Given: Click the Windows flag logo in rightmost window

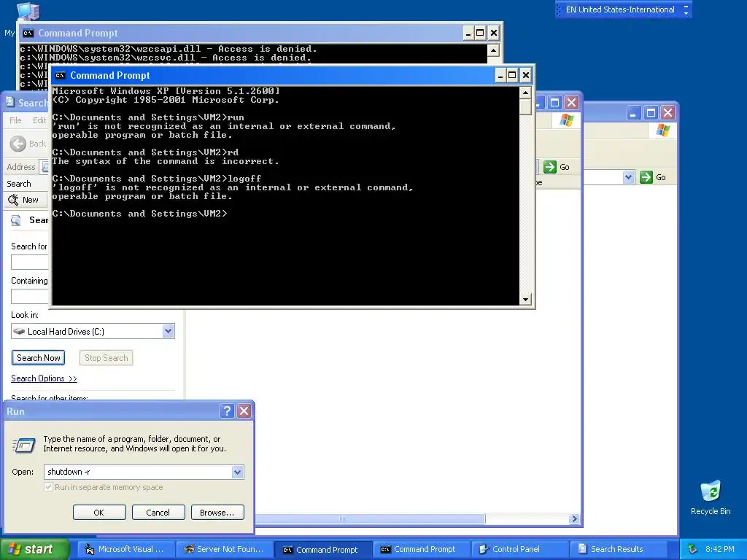Looking at the screenshot, I should point(662,130).
